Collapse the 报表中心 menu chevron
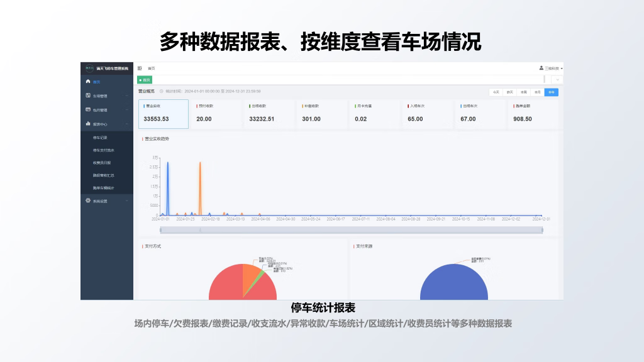Image resolution: width=644 pixels, height=362 pixels. click(x=127, y=124)
